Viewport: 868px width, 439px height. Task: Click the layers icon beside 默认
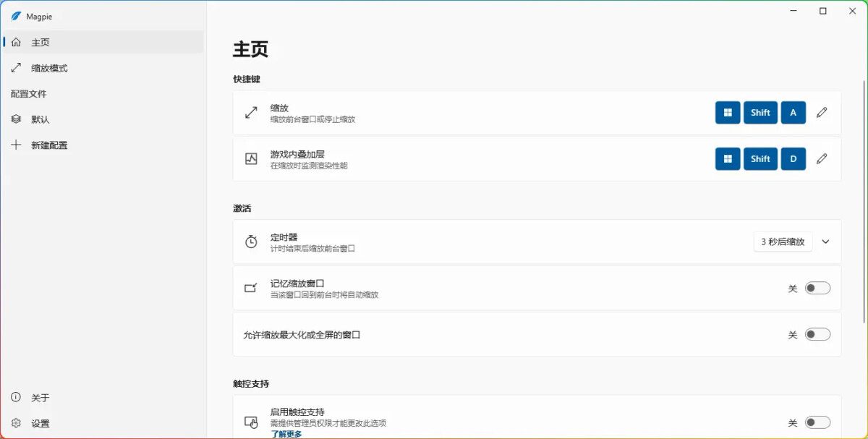point(16,119)
